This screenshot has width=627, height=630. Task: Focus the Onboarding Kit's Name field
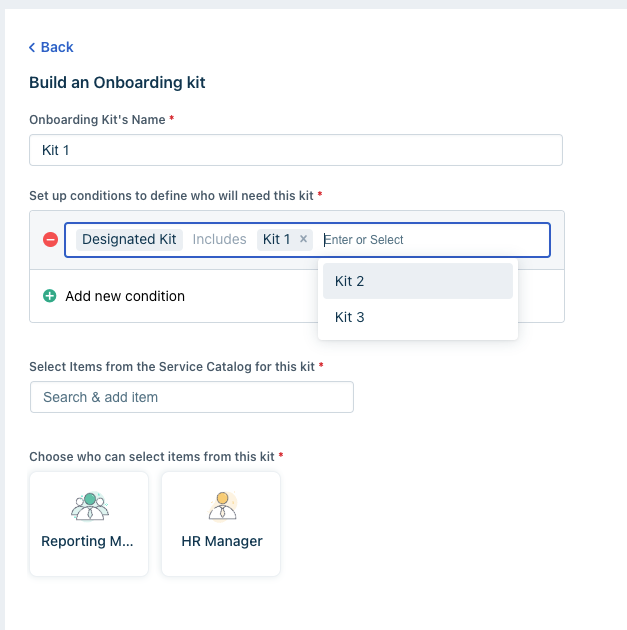296,150
